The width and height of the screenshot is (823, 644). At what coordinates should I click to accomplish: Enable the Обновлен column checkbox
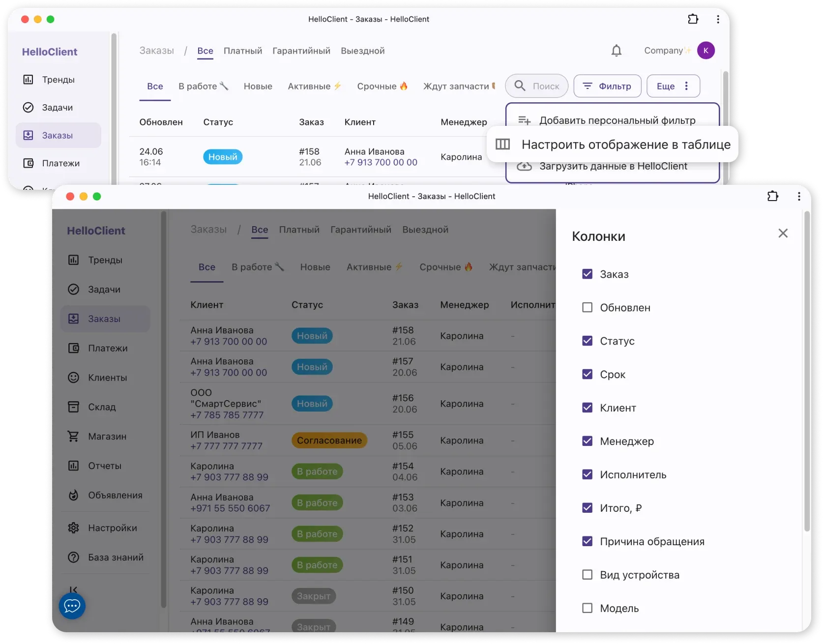(587, 308)
